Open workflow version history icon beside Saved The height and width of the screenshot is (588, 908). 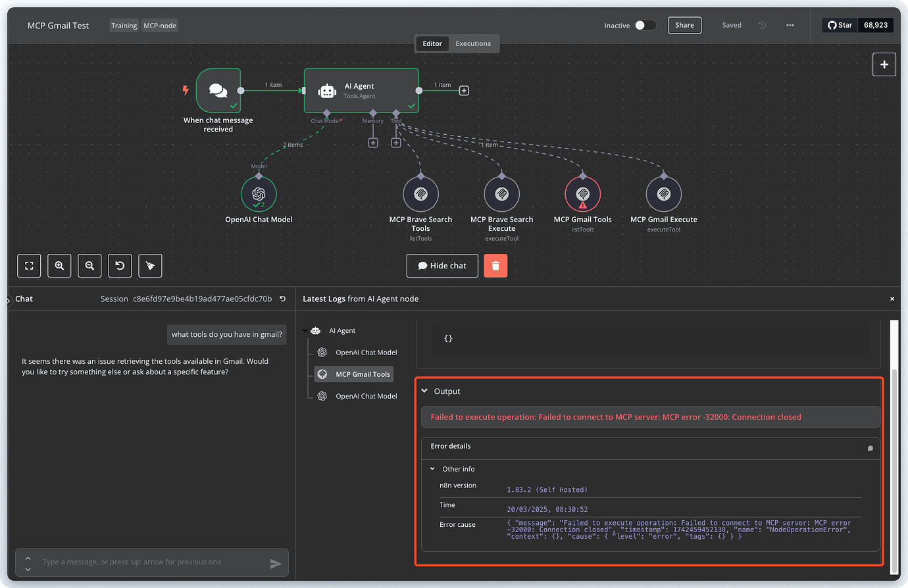[762, 25]
